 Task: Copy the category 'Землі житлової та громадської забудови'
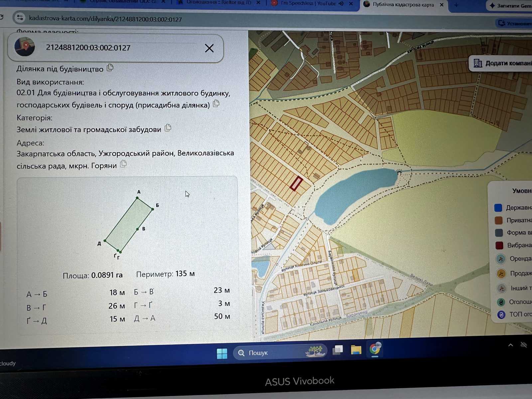click(x=168, y=128)
